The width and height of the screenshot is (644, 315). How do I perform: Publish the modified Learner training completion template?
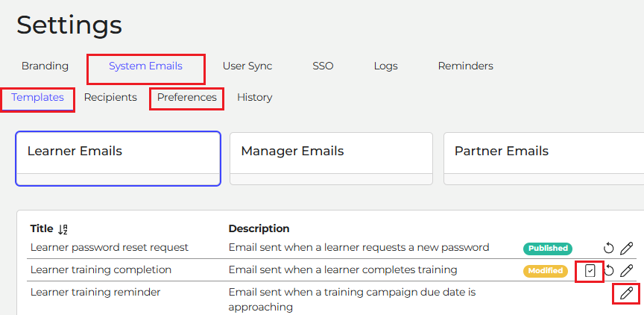[590, 271]
